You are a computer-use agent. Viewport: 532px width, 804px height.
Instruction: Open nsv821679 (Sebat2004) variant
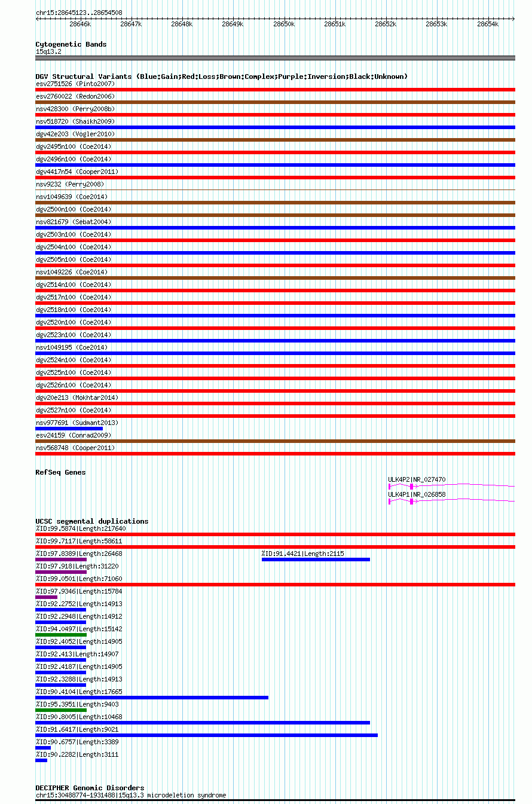(x=74, y=222)
